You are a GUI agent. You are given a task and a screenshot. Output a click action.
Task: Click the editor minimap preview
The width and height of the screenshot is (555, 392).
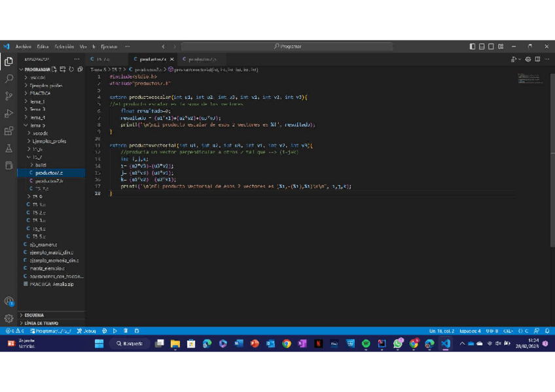click(529, 79)
